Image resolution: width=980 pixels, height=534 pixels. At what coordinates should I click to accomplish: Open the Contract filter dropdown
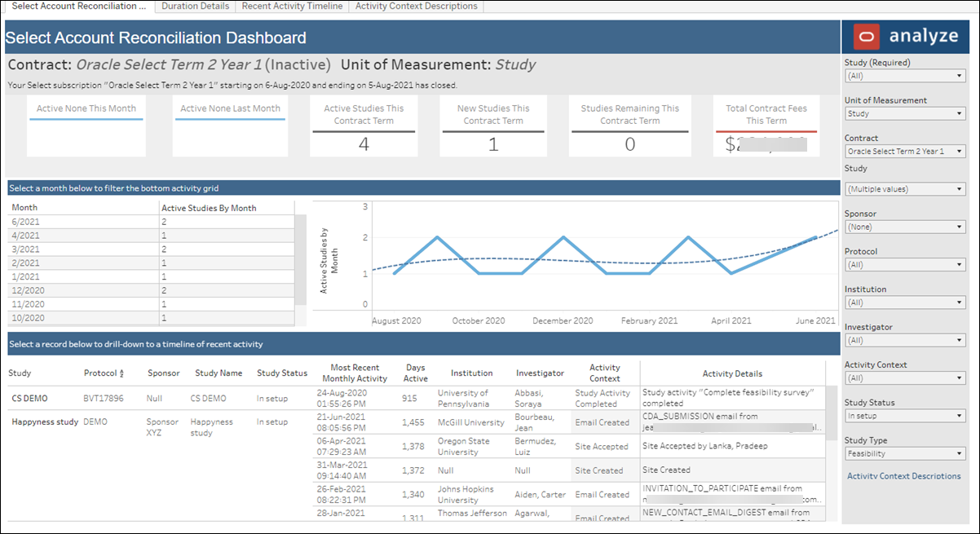(x=905, y=151)
